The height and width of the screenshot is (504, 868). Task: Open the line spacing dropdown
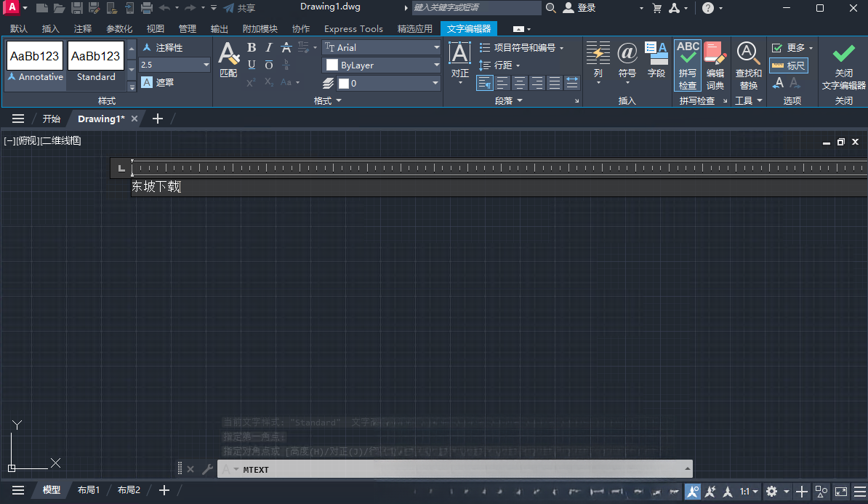coord(500,65)
